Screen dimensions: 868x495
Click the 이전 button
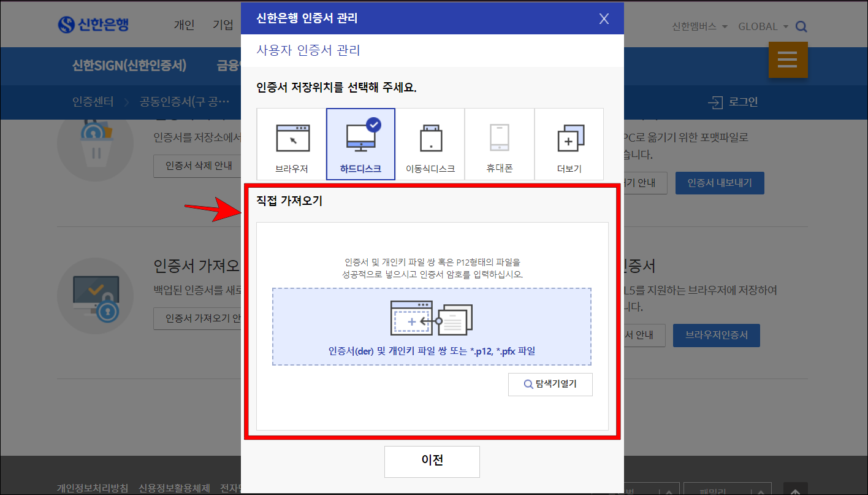click(x=432, y=462)
